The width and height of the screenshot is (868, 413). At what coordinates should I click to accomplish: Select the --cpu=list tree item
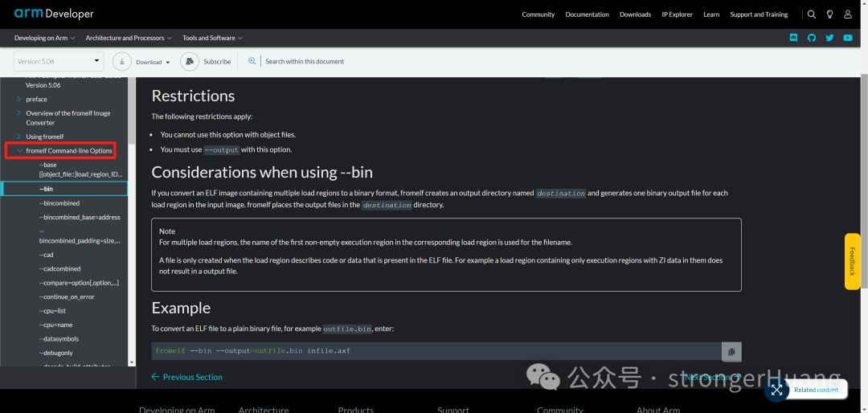tap(52, 311)
